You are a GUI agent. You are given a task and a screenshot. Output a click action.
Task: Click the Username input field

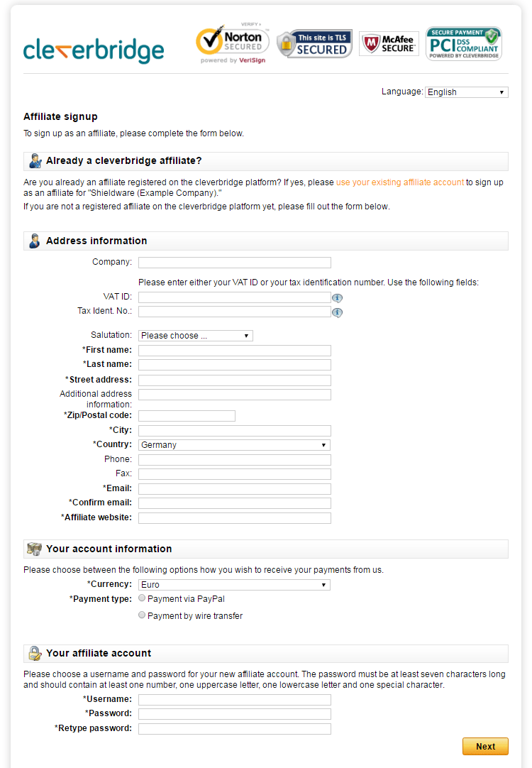click(234, 699)
